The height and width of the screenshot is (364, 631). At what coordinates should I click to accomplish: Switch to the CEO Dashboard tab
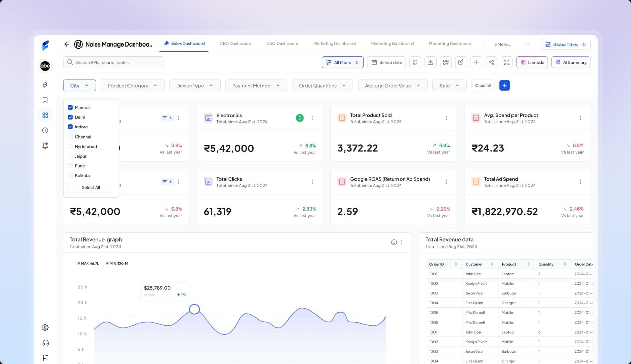pos(235,43)
